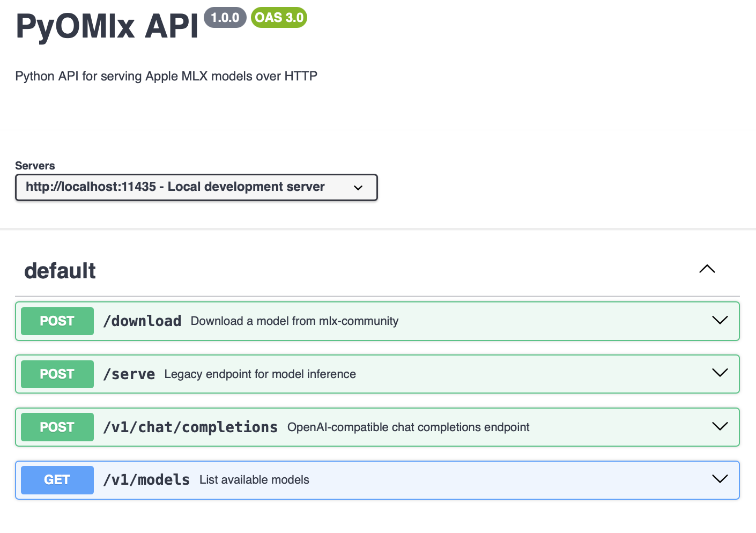Click 'Download a model from mlx-community' description
This screenshot has width=756, height=533.
point(294,321)
